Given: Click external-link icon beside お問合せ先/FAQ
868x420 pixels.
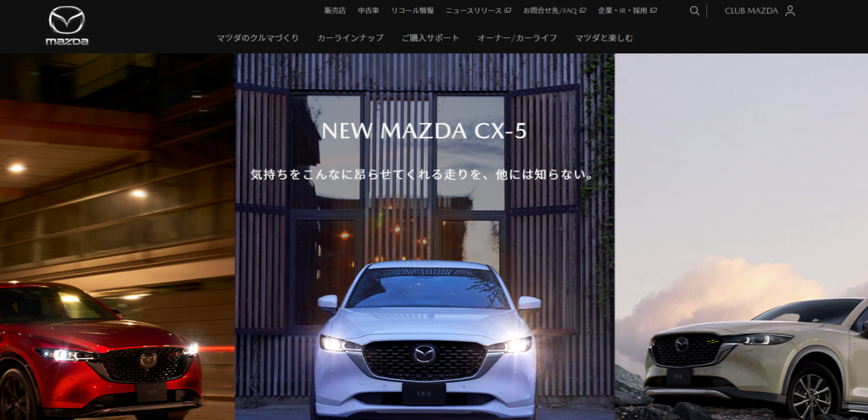Looking at the screenshot, I should (x=582, y=10).
